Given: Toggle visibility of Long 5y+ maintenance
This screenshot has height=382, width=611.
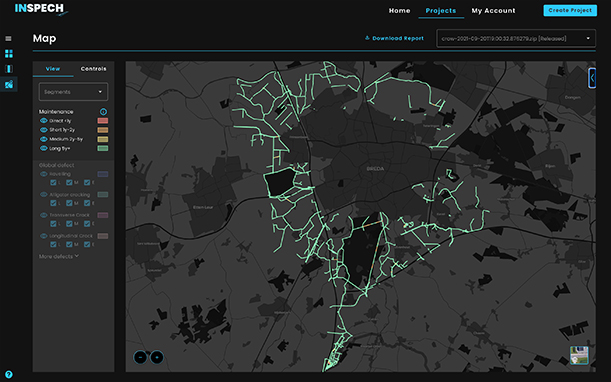Looking at the screenshot, I should (44, 149).
